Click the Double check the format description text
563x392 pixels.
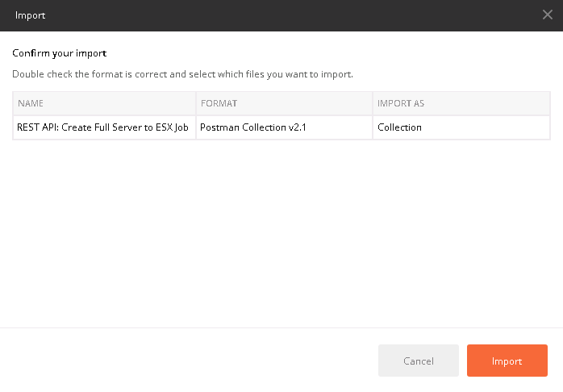click(182, 74)
